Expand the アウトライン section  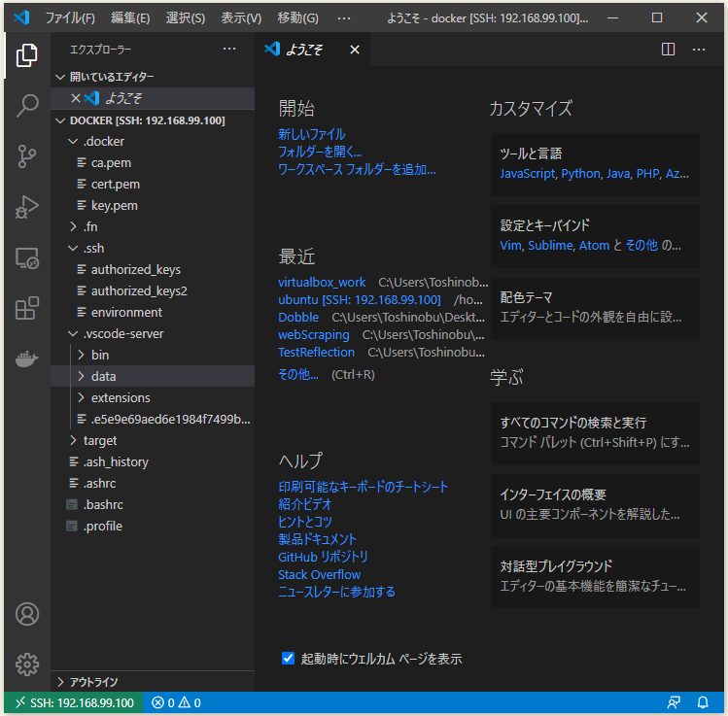(60, 682)
